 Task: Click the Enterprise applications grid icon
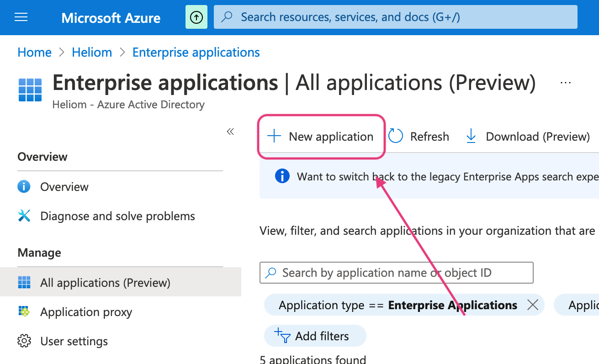(x=30, y=90)
